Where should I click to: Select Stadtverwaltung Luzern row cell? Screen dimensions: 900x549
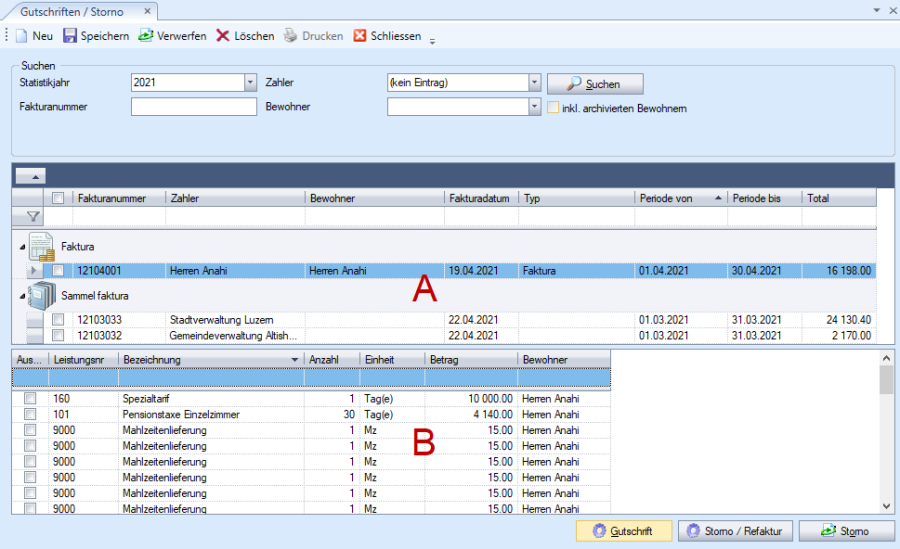tap(235, 319)
